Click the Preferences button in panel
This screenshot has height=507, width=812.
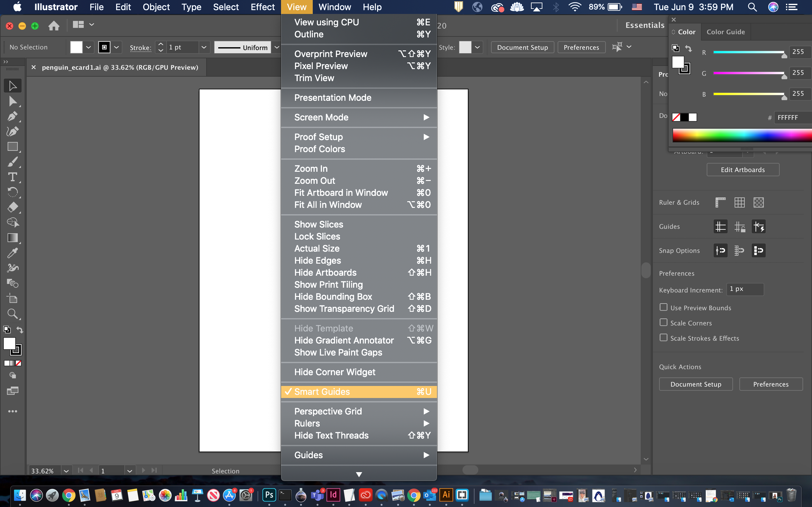tap(770, 384)
